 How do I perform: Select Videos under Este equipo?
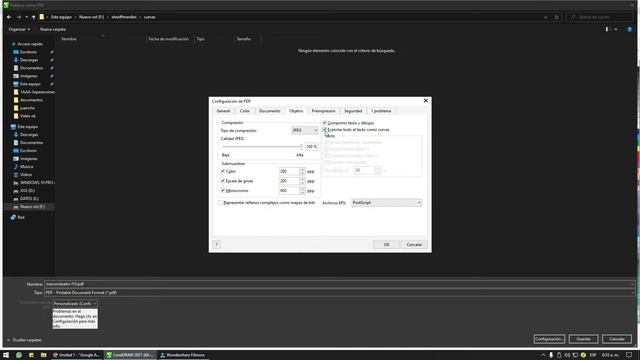click(x=26, y=175)
